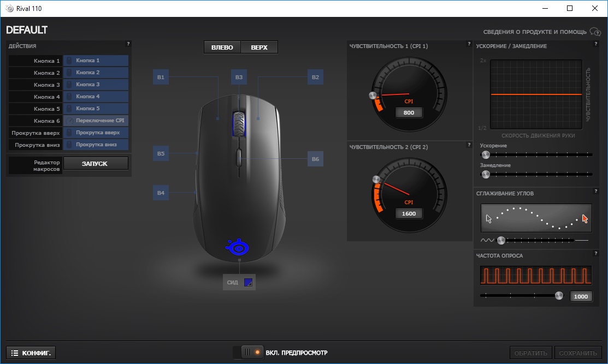Click the Rival 110 window title icon
Screen dimensions: 608x364
click(10, 8)
